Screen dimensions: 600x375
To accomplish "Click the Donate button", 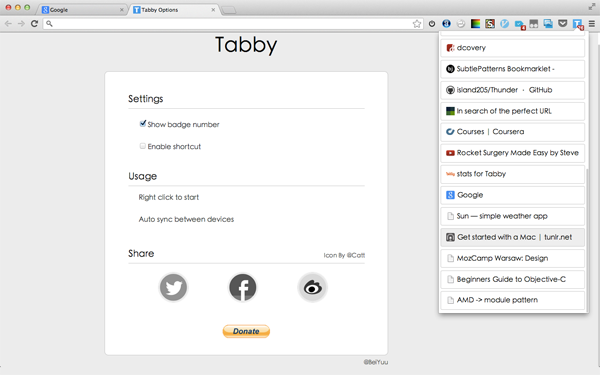I will pyautogui.click(x=246, y=331).
